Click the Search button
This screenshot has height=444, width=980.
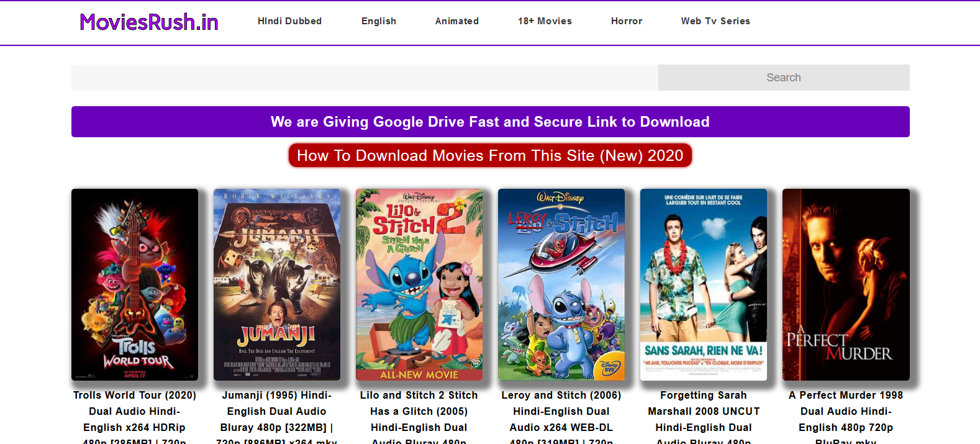click(784, 78)
